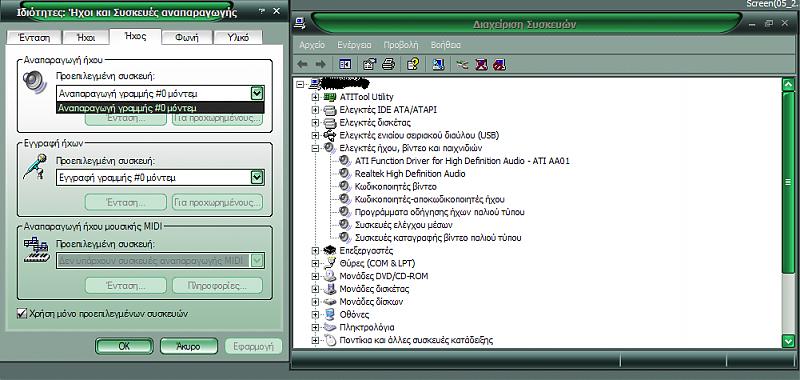800x380 pixels.
Task: Click the uninstall device icon with red X
Action: (x=481, y=64)
